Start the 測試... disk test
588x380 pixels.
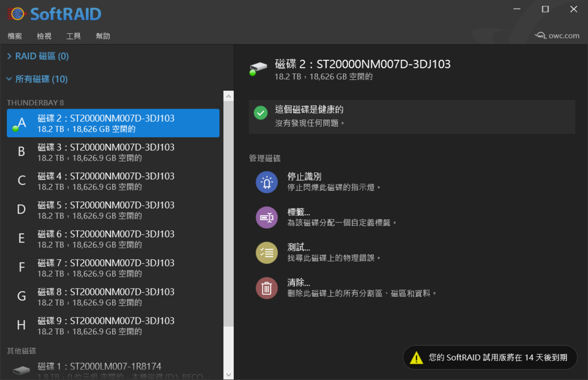point(299,247)
